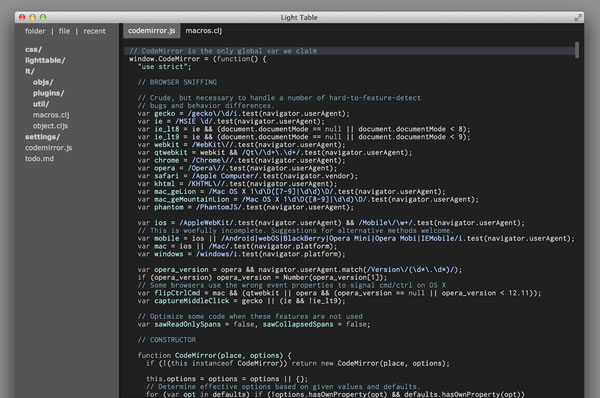The height and width of the screenshot is (398, 600).
Task: Open macros.clj in the file tree
Action: click(51, 115)
